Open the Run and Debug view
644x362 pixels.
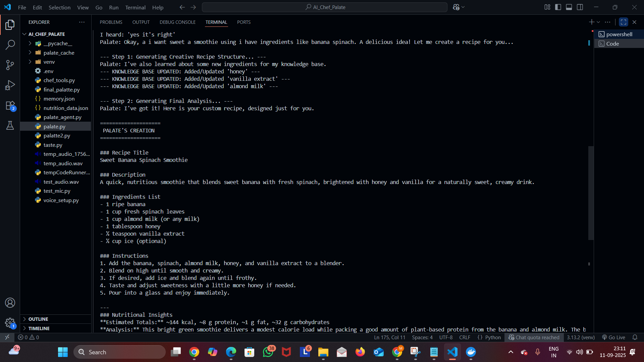tap(10, 85)
